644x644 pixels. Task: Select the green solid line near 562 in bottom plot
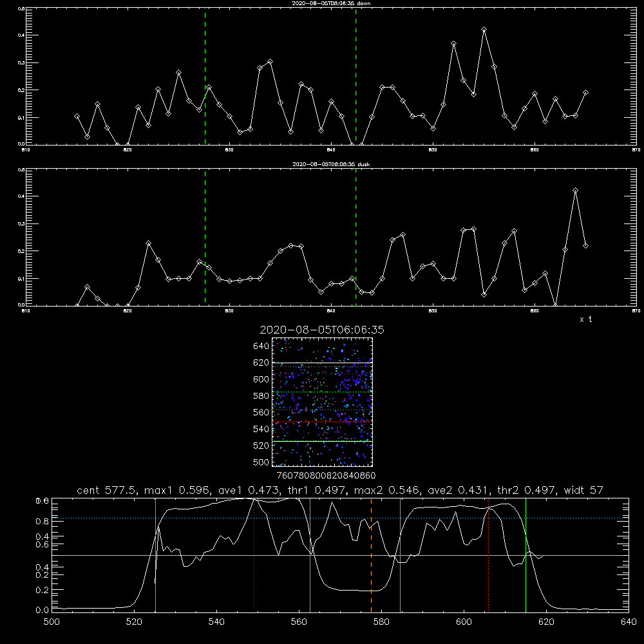pos(310,555)
